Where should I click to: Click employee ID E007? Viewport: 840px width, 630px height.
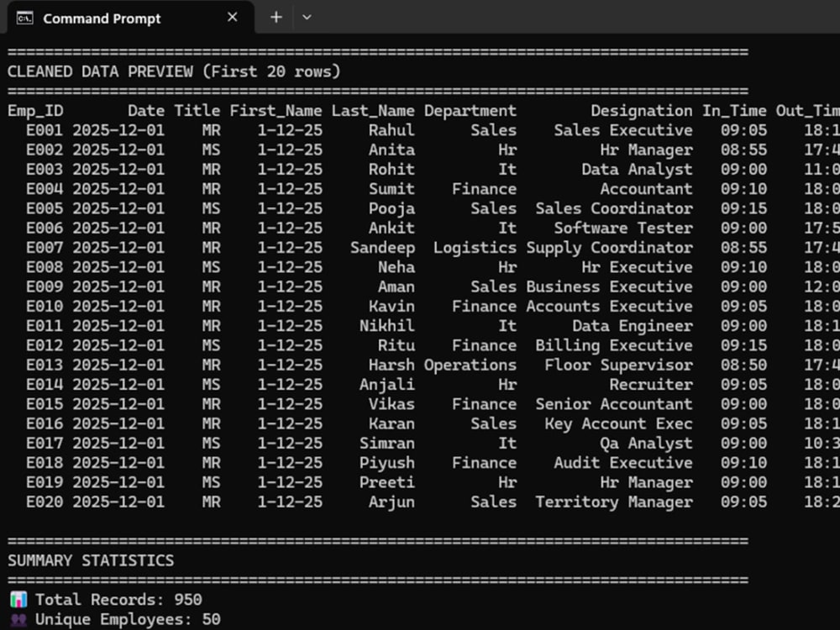[x=45, y=248]
